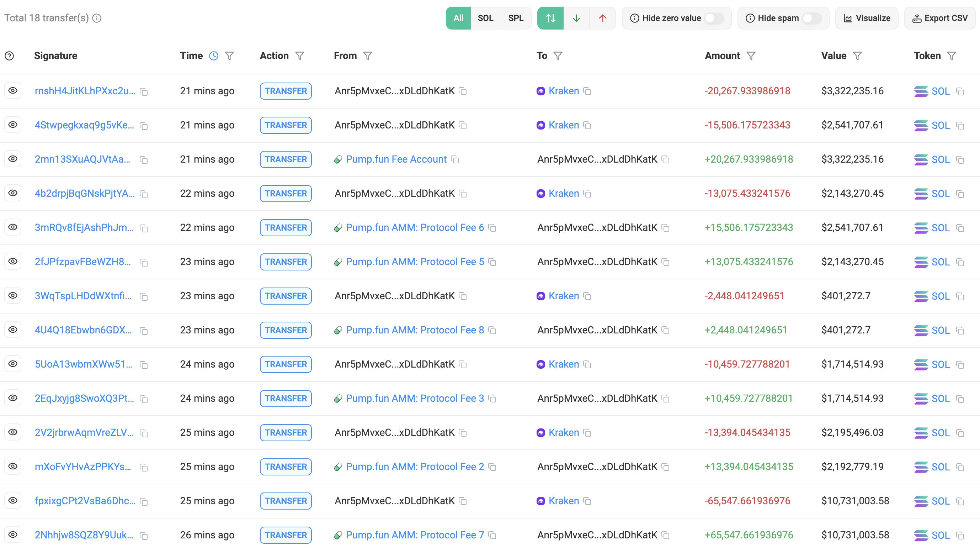Click the Visualize button
This screenshot has width=980, height=548.
tap(867, 18)
